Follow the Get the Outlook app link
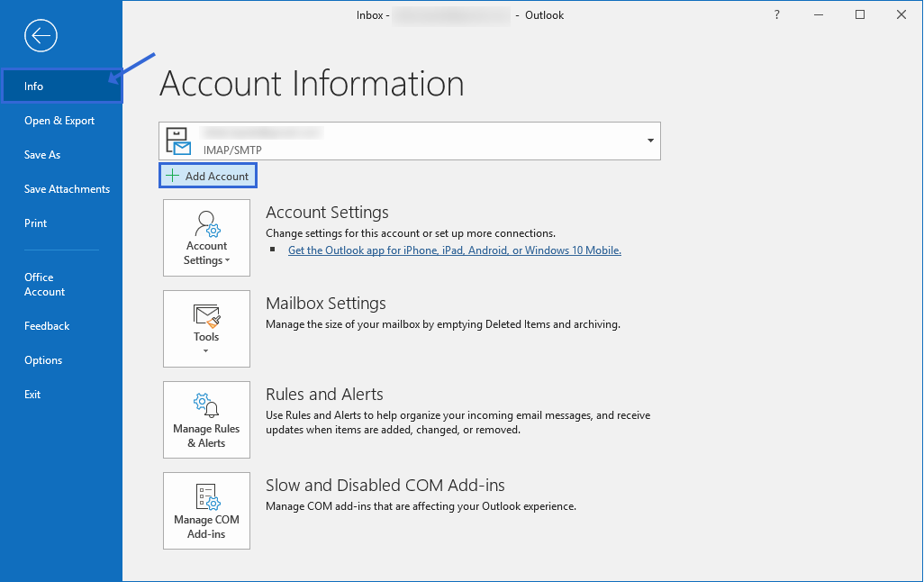 click(454, 250)
